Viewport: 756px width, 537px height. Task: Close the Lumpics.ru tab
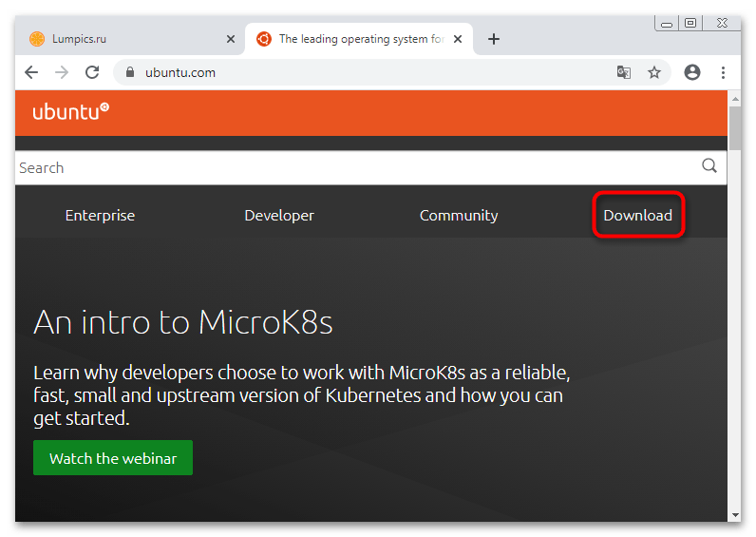pos(231,39)
